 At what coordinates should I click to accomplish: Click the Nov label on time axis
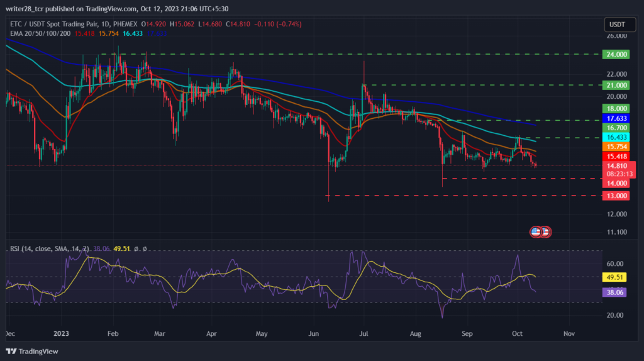pyautogui.click(x=569, y=333)
